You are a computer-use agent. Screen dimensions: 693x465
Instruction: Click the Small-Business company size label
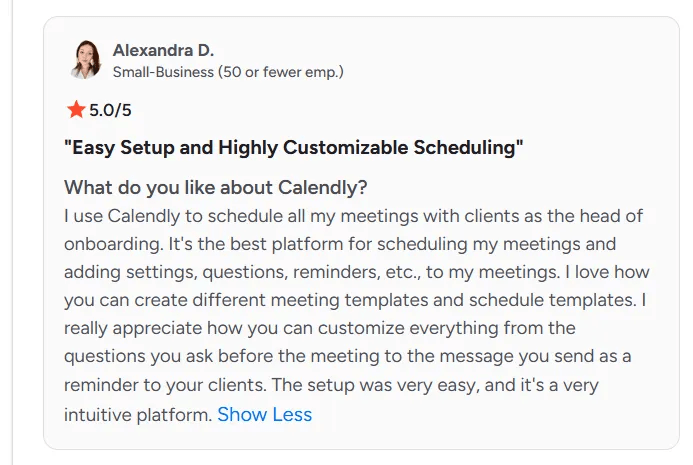coord(227,72)
